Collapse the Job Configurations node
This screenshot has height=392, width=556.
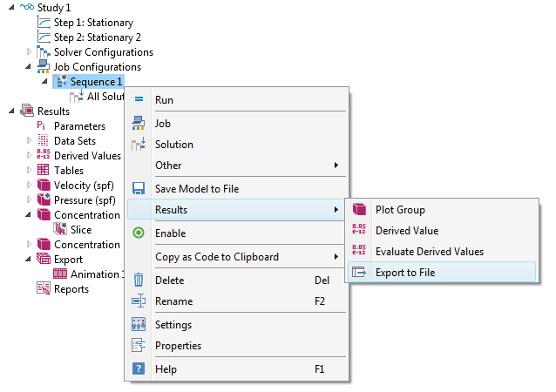click(x=28, y=66)
